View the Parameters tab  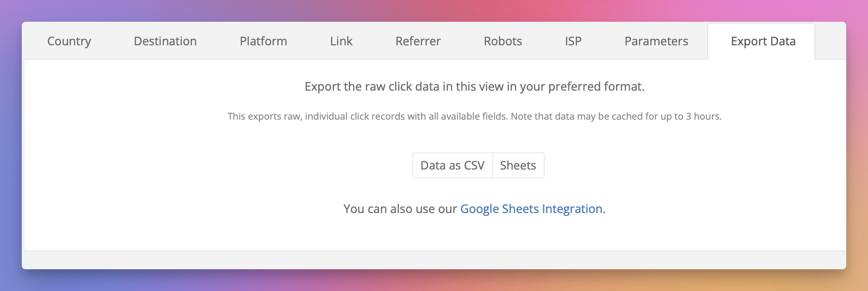(x=656, y=41)
